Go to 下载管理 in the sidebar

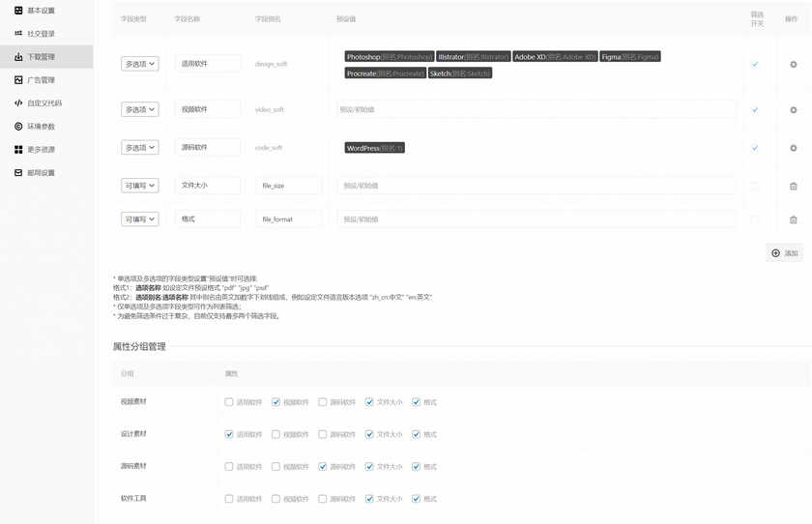[x=41, y=57]
